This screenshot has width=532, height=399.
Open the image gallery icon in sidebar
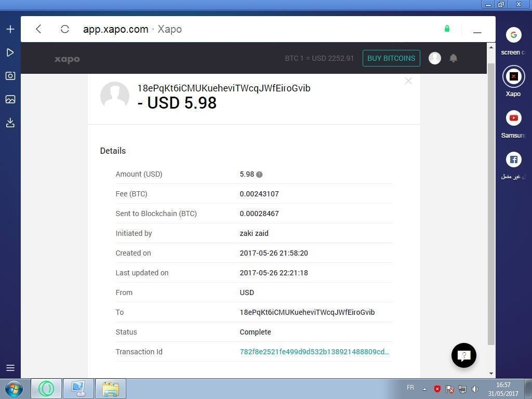[x=10, y=99]
